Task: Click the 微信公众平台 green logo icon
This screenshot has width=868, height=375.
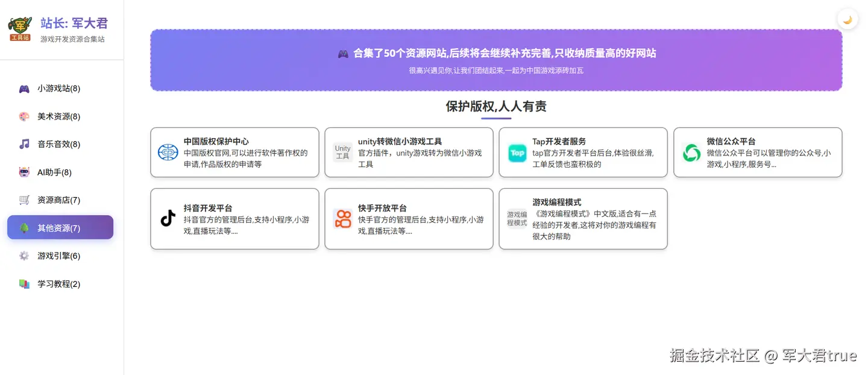Action: pyautogui.click(x=691, y=153)
